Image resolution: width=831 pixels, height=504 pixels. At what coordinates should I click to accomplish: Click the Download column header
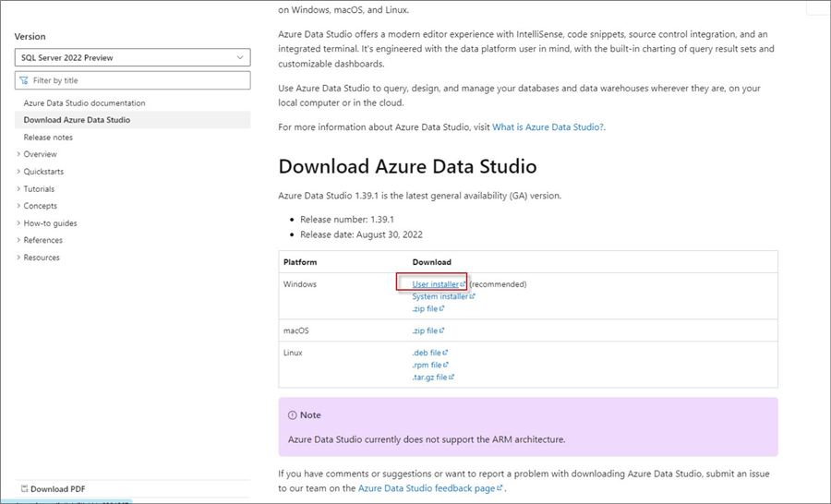432,262
